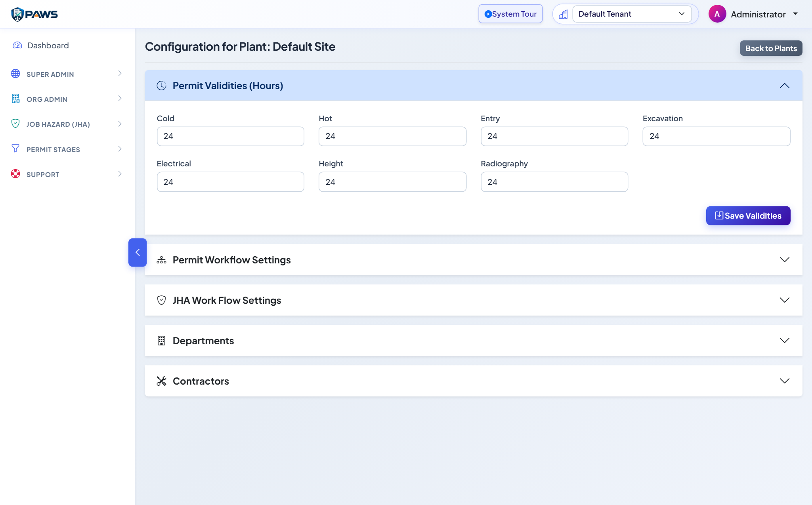Viewport: 812px width, 505px height.
Task: Save Validities button
Action: (x=748, y=215)
